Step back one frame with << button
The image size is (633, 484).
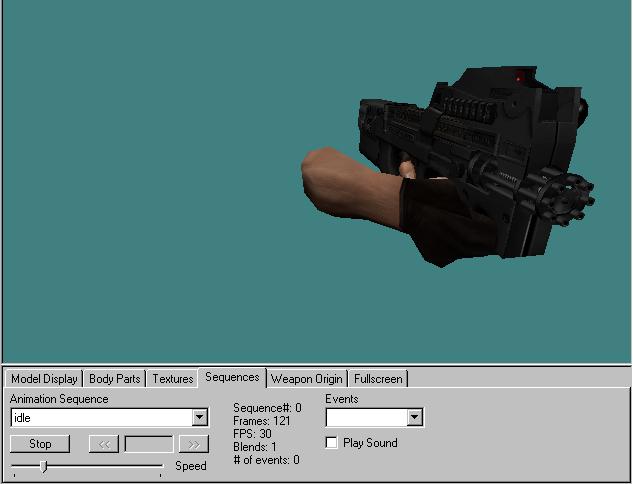coord(104,444)
